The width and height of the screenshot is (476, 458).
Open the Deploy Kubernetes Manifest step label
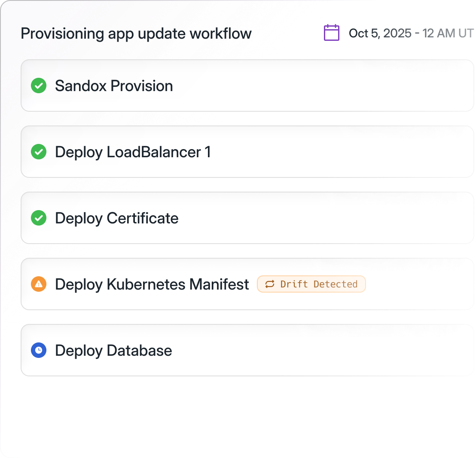pos(152,284)
